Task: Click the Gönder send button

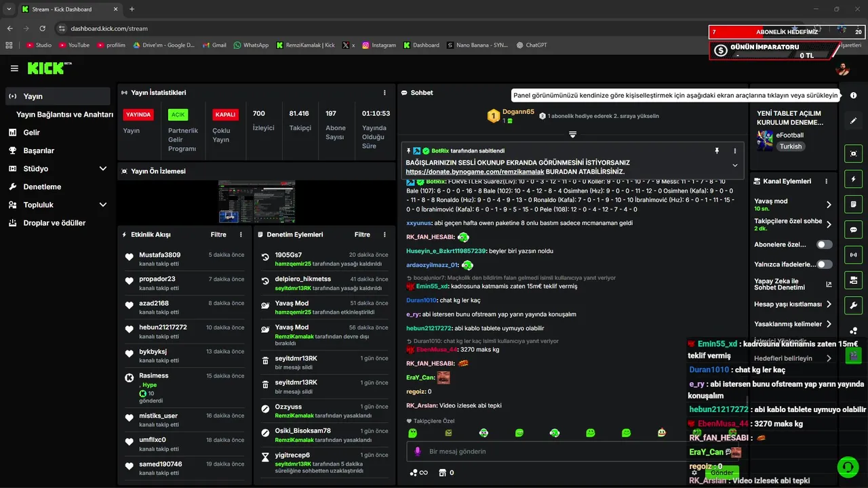Action: (x=722, y=472)
